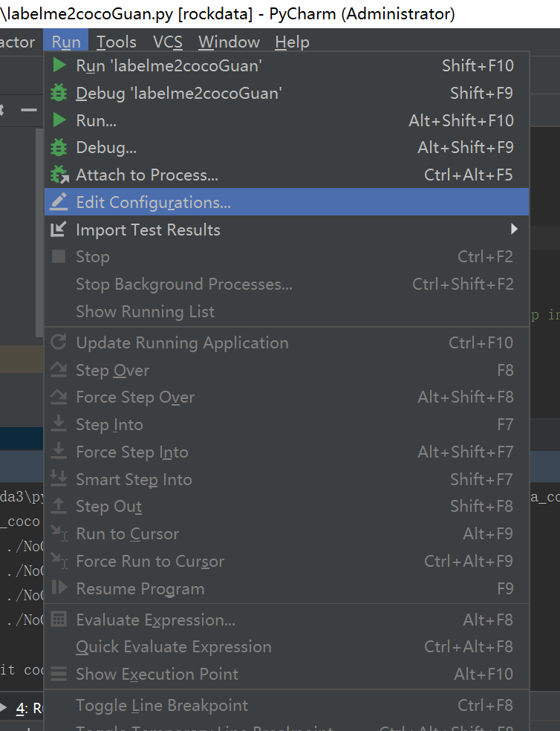The image size is (560, 731).
Task: Open the VCS menu
Action: click(x=168, y=42)
